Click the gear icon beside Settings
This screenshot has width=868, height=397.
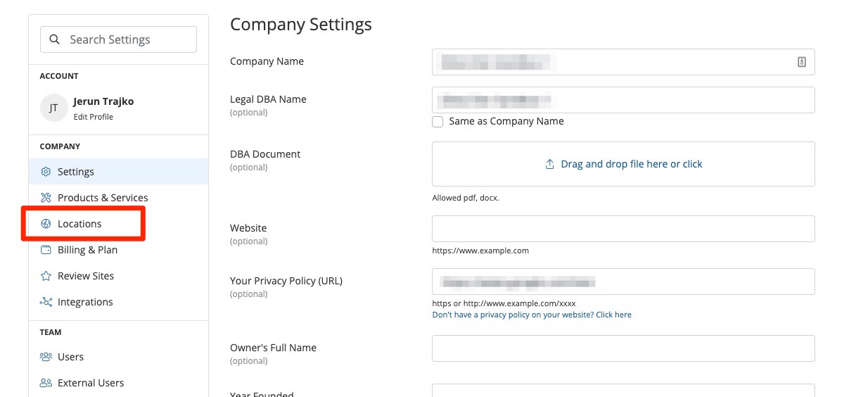point(46,172)
